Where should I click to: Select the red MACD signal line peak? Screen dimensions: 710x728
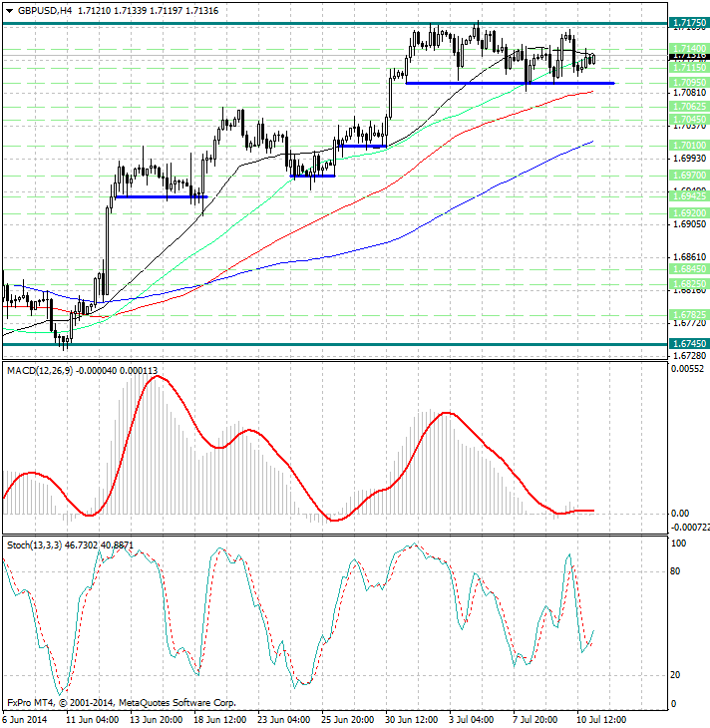[x=157, y=378]
